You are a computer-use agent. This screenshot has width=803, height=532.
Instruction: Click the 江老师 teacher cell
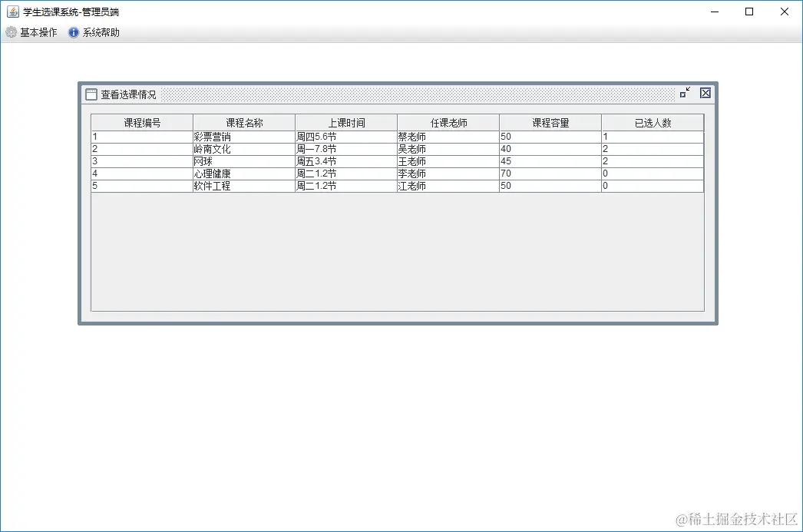[x=448, y=186]
